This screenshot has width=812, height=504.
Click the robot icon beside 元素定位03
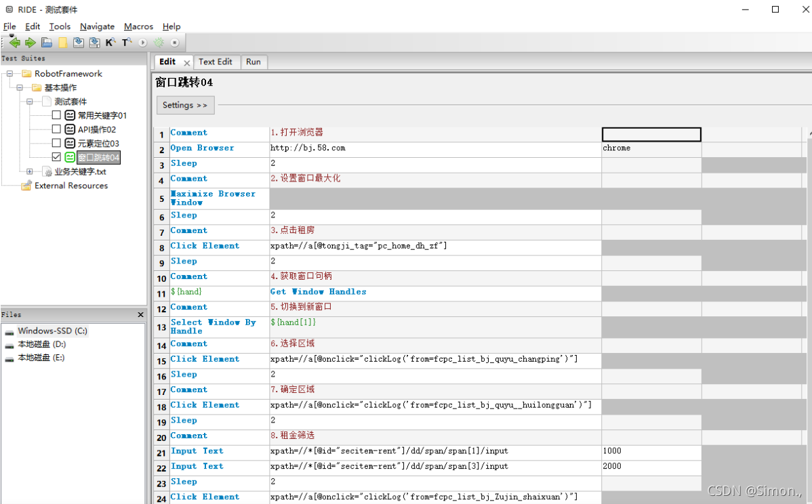[70, 144]
